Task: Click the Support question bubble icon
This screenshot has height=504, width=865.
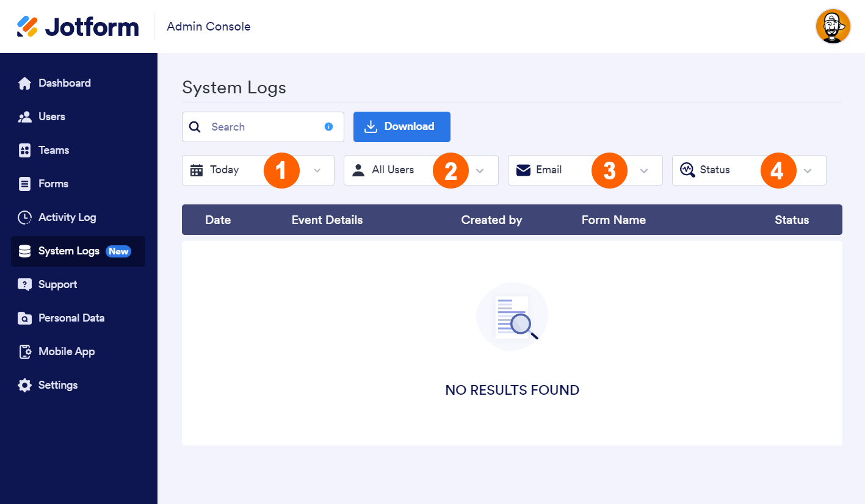Action: (x=24, y=284)
